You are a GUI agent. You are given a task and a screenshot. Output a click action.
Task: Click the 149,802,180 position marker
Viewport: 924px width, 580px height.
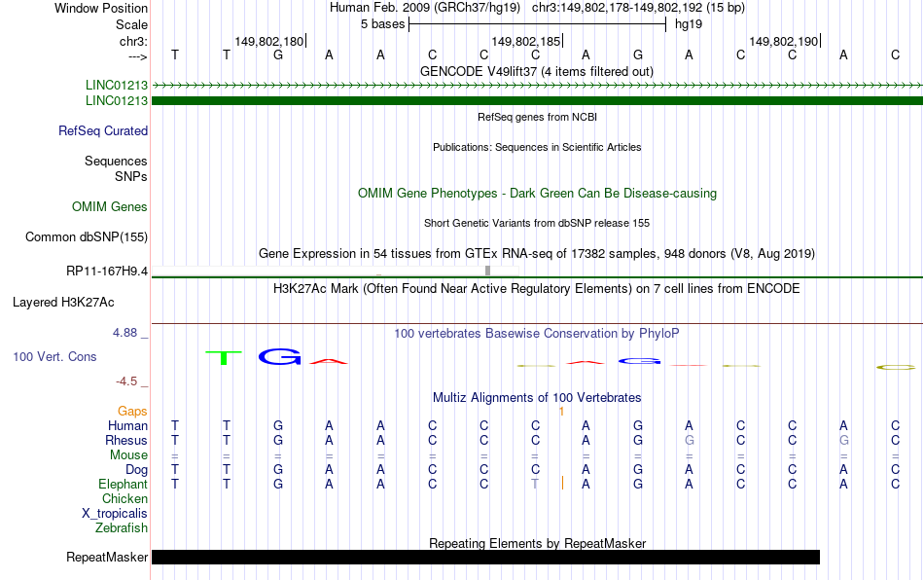pos(268,41)
